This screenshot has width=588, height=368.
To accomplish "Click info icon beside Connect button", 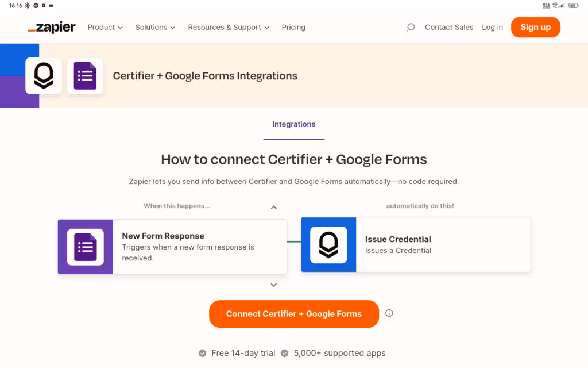I will [389, 313].
